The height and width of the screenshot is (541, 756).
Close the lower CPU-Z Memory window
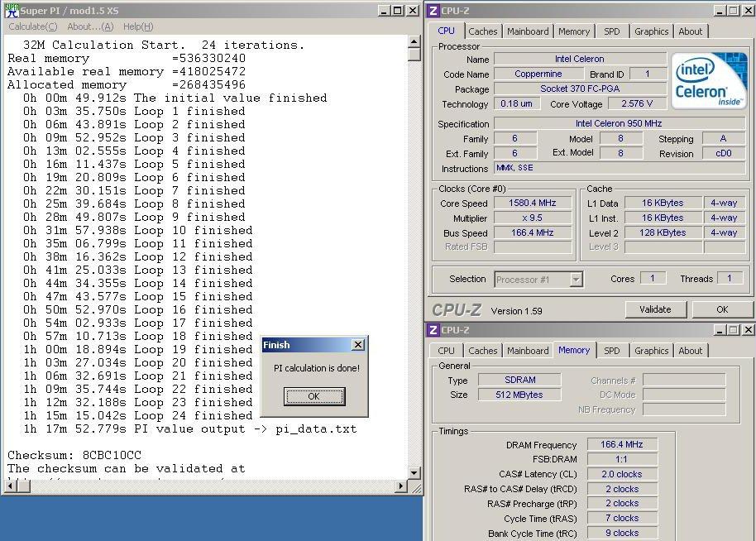(x=748, y=330)
